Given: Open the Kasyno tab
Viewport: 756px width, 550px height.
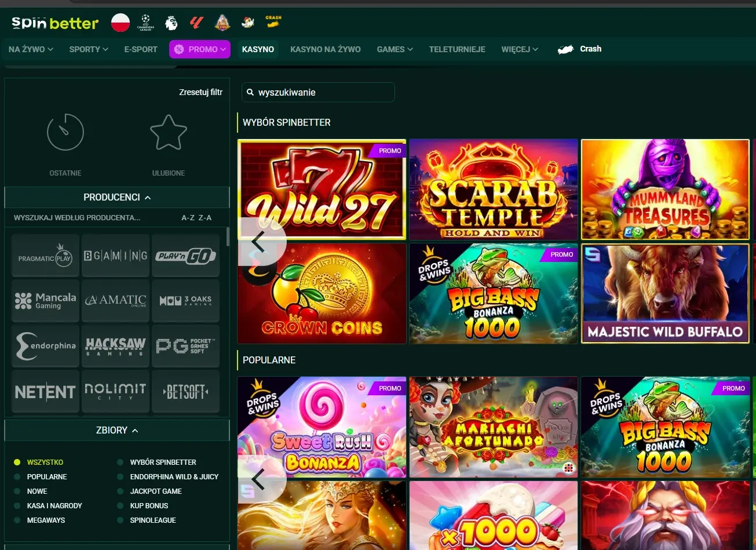Looking at the screenshot, I should pyautogui.click(x=258, y=49).
